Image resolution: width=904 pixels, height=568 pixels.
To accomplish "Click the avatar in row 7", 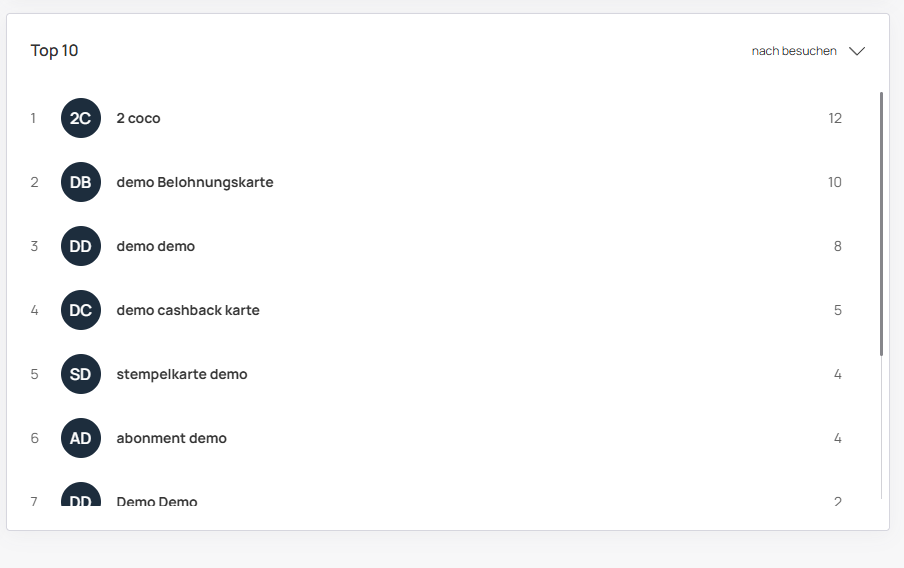I will [x=81, y=498].
